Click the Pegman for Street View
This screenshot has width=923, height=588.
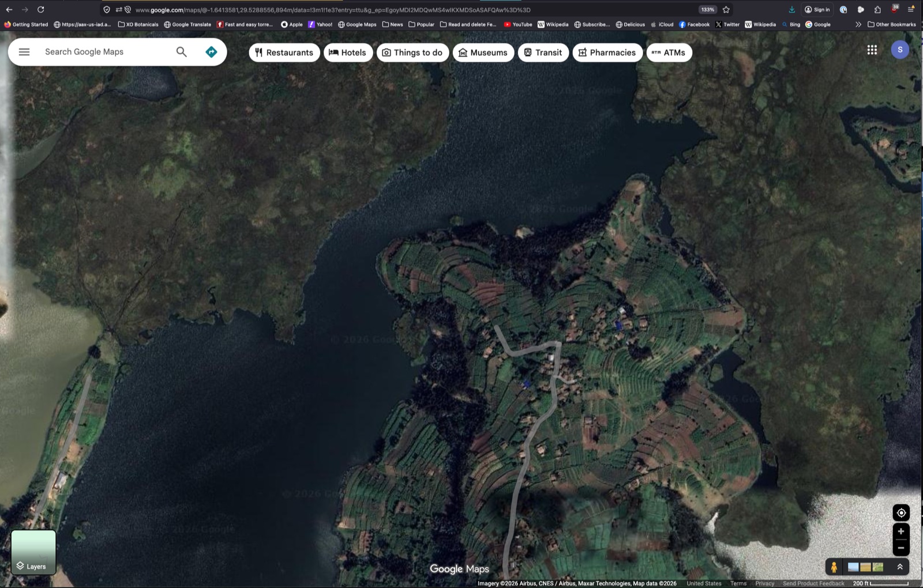[835, 567]
